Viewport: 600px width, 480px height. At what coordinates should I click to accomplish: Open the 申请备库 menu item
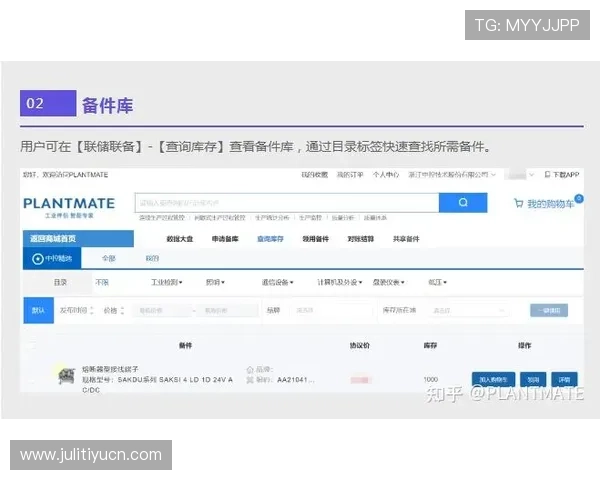[225, 239]
